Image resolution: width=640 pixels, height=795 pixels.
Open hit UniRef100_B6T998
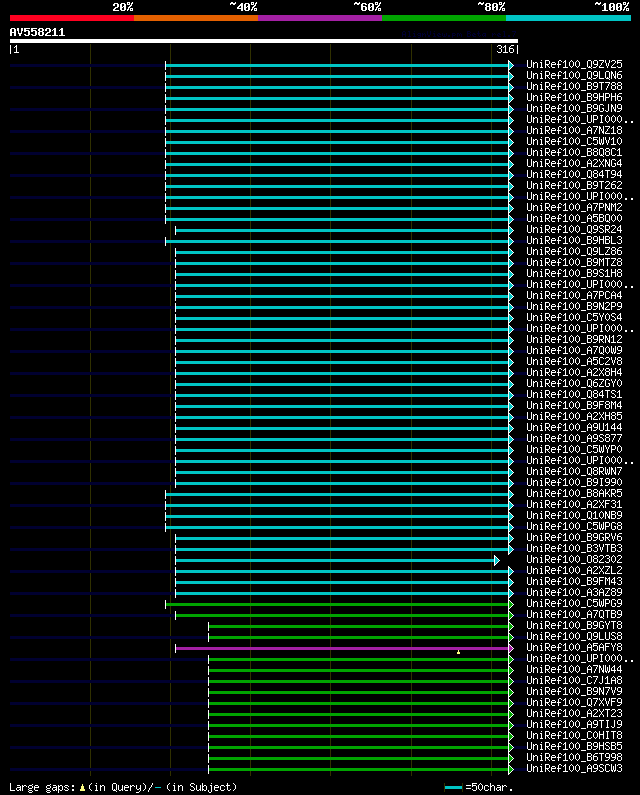[574, 757]
